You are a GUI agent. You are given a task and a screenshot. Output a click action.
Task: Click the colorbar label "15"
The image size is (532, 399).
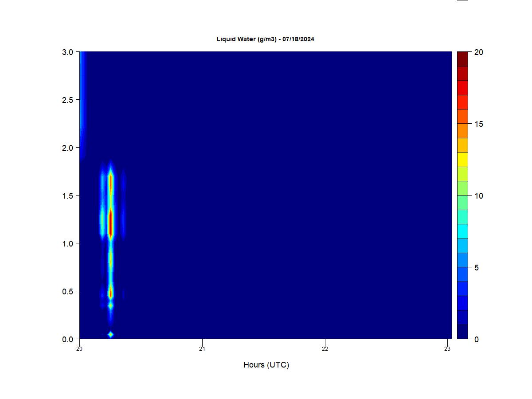(x=478, y=124)
